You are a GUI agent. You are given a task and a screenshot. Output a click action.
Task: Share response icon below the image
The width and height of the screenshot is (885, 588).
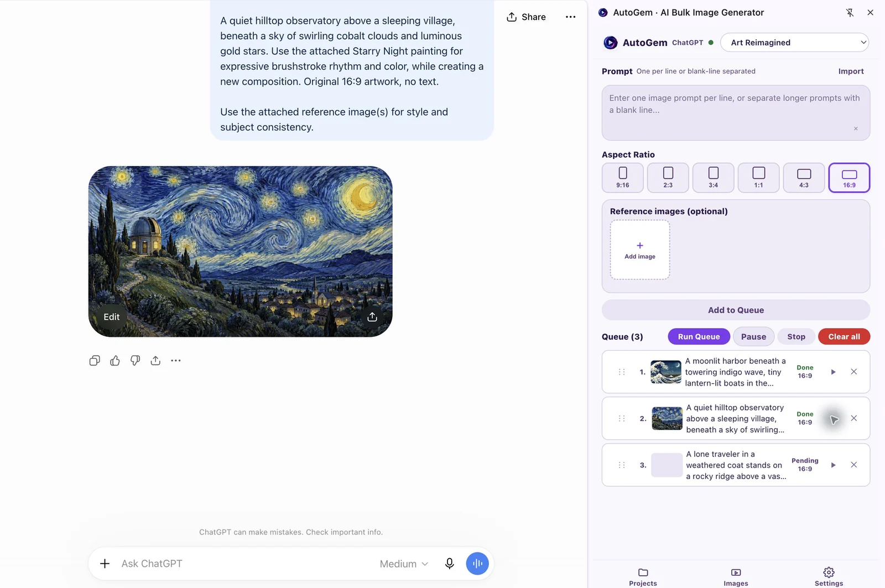point(155,361)
